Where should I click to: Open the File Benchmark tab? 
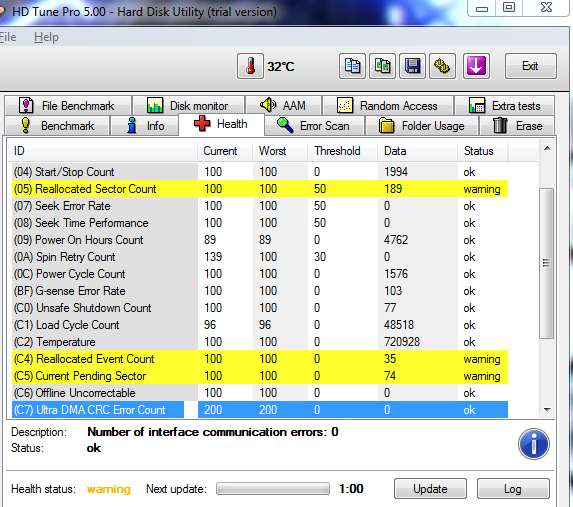tap(68, 106)
